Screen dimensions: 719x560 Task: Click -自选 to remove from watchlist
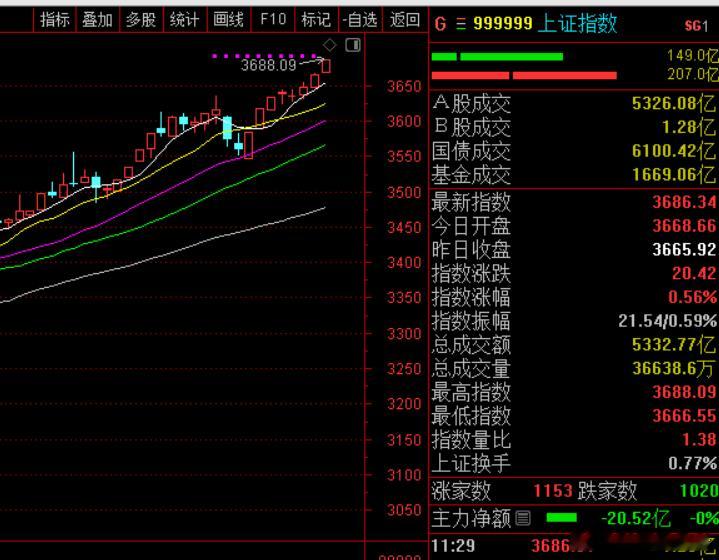pyautogui.click(x=360, y=20)
